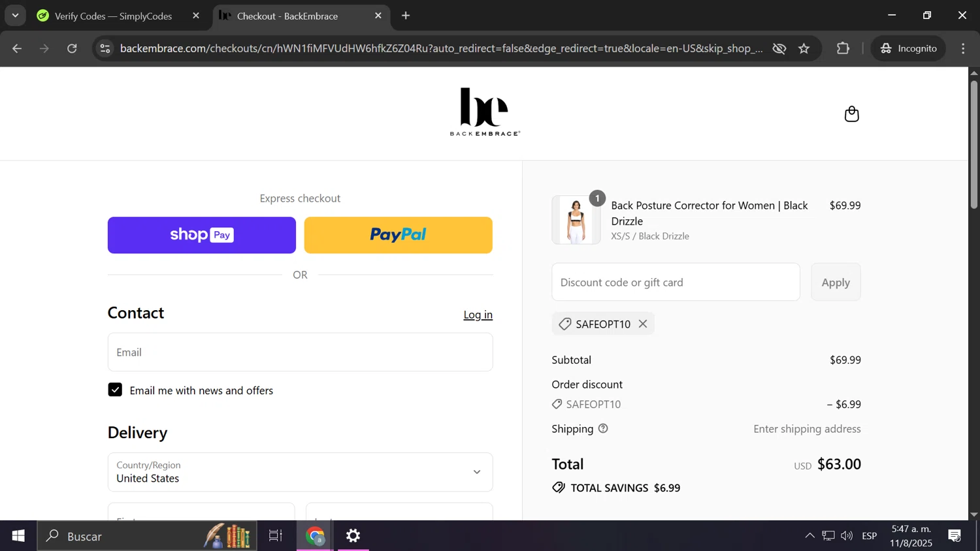Viewport: 980px width, 551px height.
Task: Click the third-party cookies blocked eye icon
Action: (779, 48)
